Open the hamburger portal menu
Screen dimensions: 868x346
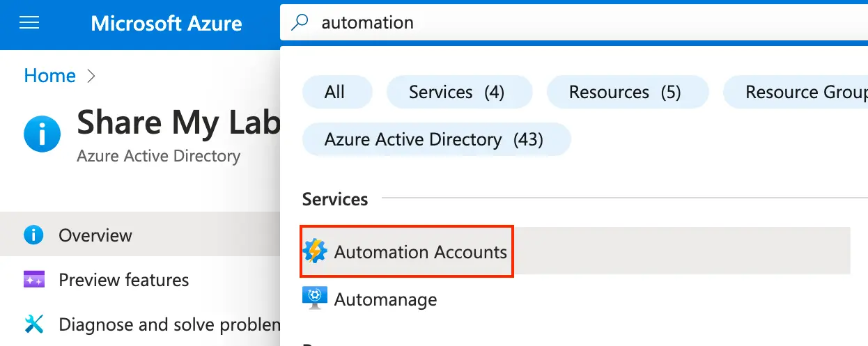(x=29, y=23)
